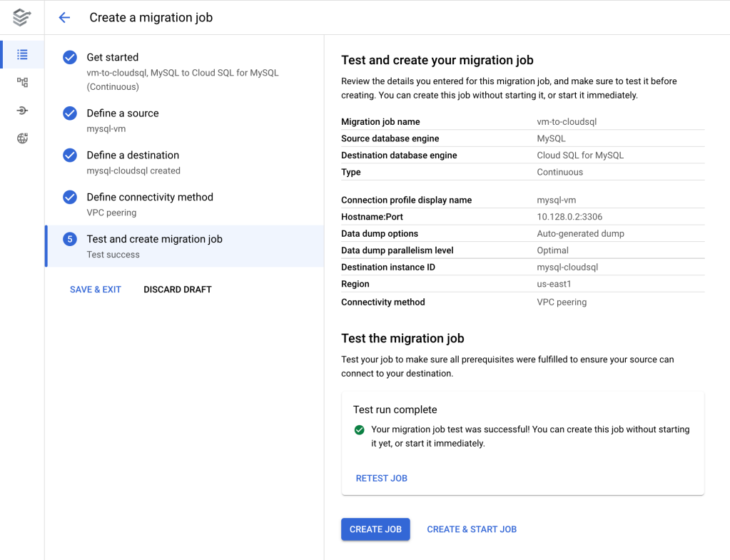730x560 pixels.
Task: Go back using the arrow icon
Action: [x=64, y=18]
